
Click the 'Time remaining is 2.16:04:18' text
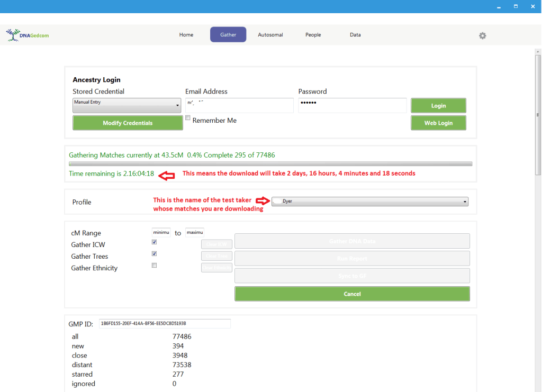111,174
